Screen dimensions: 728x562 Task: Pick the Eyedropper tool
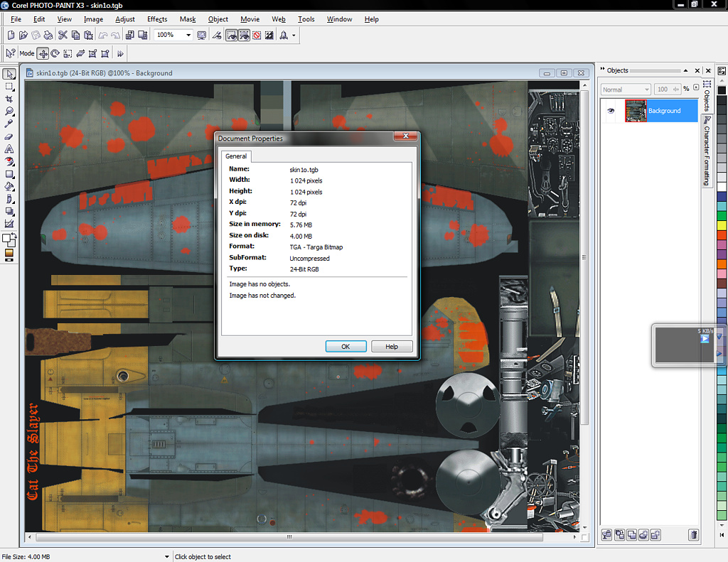point(9,124)
